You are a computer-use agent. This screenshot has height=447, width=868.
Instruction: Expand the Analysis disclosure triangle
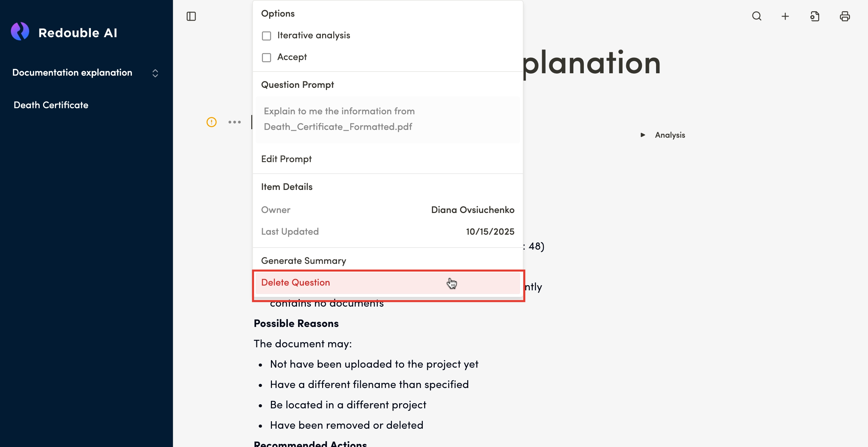click(x=643, y=135)
